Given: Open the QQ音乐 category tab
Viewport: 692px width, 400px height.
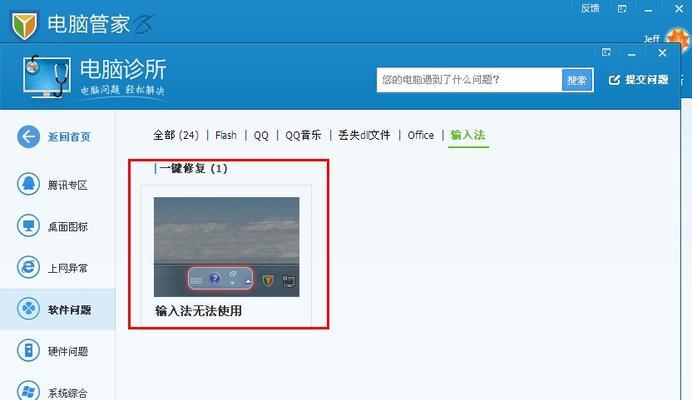Looking at the screenshot, I should coord(303,135).
